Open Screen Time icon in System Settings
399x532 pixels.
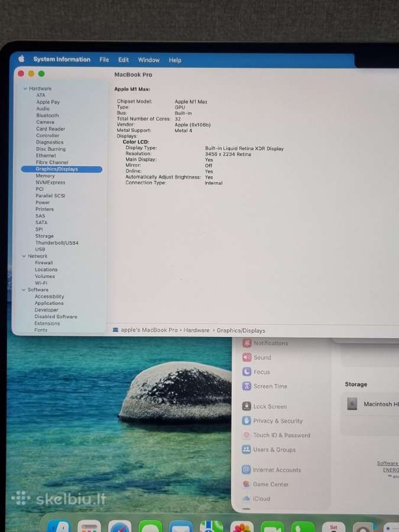246,386
